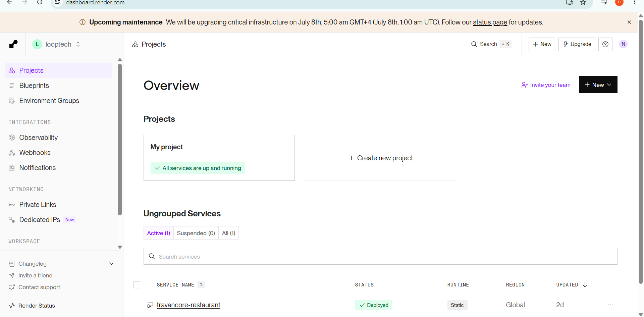644x317 pixels.
Task: Open the travancore-restaurant more options menu
Action: coord(610,305)
